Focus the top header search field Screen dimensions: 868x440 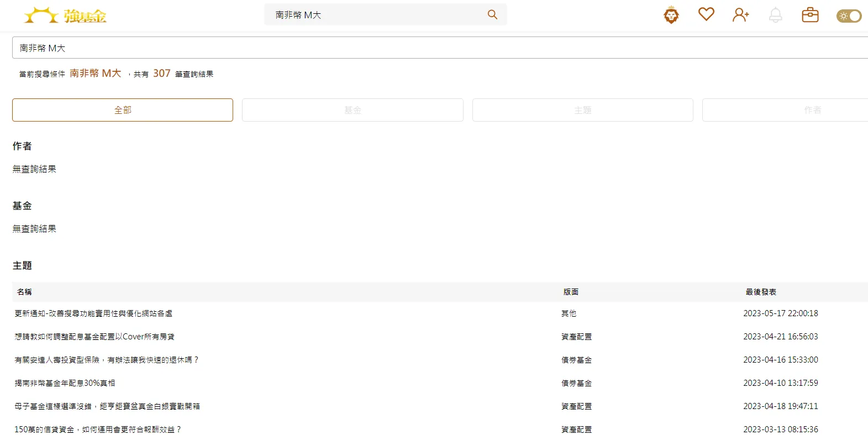(386, 15)
